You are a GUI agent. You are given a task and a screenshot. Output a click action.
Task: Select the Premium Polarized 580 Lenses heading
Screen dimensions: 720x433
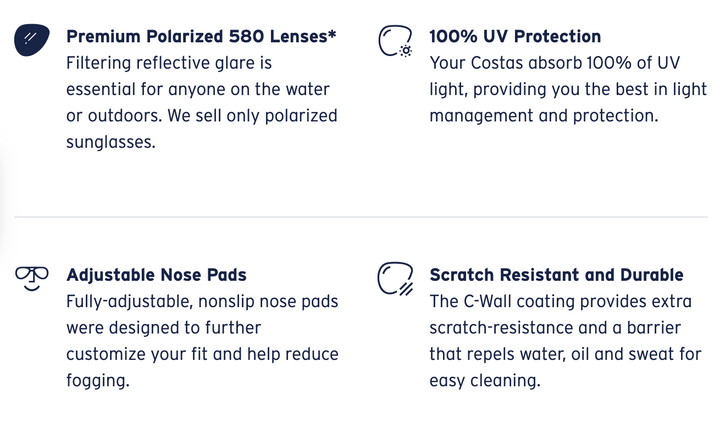coord(201,37)
